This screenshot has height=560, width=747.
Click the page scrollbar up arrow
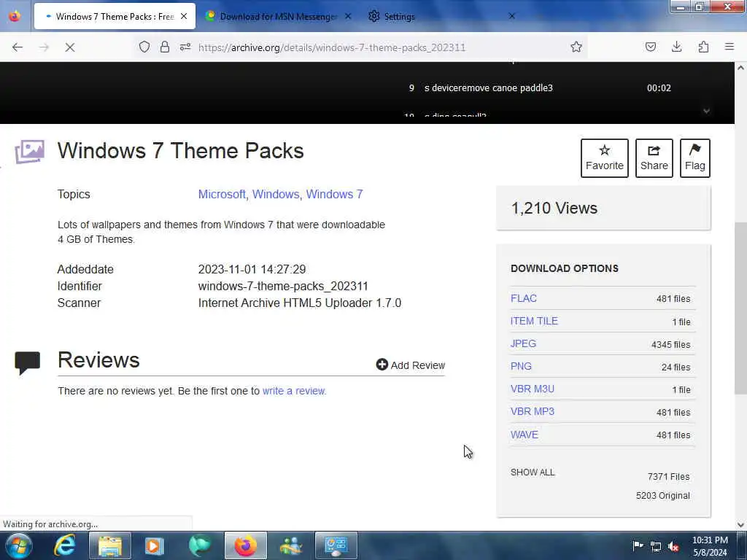pyautogui.click(x=740, y=68)
